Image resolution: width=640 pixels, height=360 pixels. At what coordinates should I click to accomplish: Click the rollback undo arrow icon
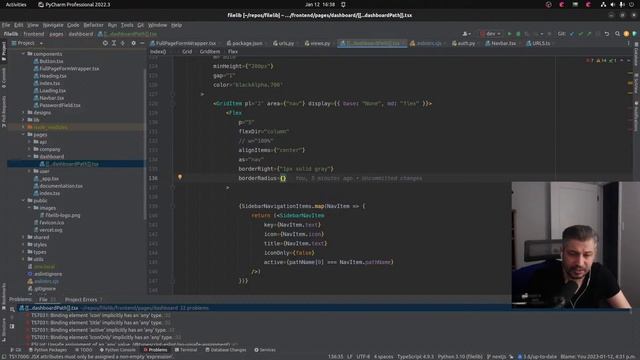pyautogui.click(x=607, y=34)
